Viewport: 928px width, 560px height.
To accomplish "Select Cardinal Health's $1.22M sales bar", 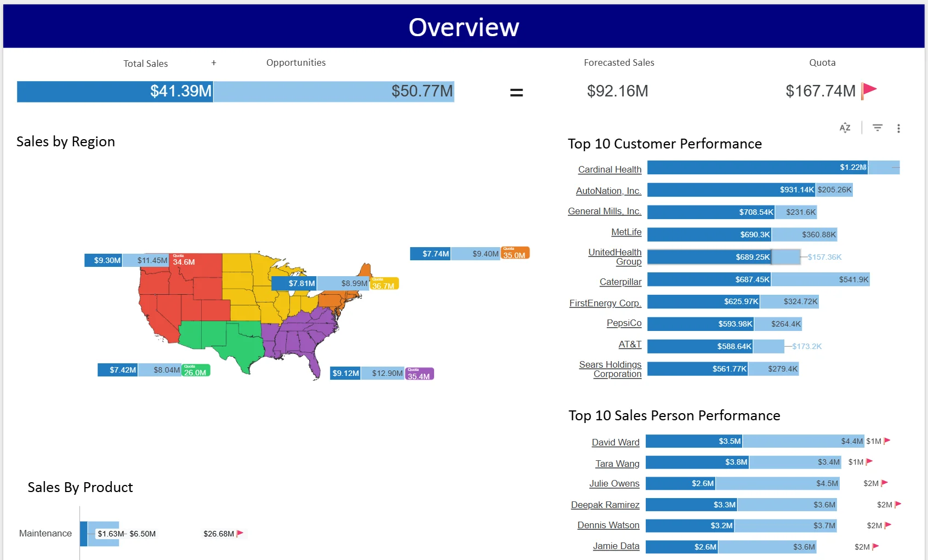I will [756, 168].
